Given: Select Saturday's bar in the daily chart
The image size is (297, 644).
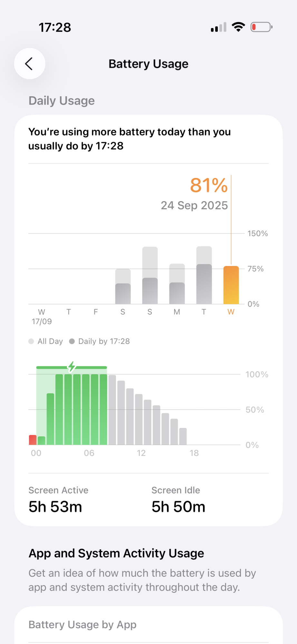Looking at the screenshot, I should tap(123, 286).
